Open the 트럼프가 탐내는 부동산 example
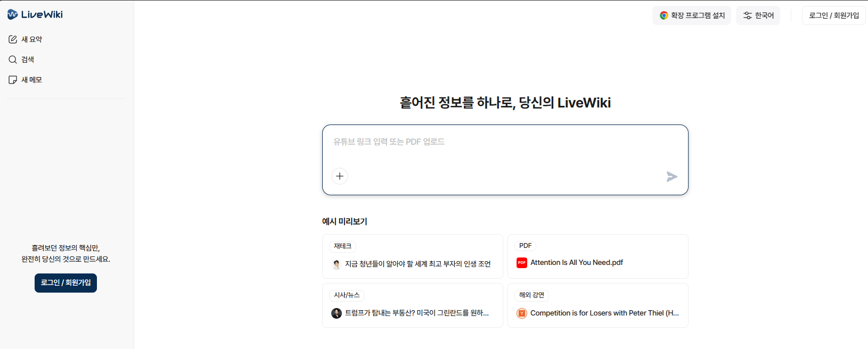868x349 pixels. click(x=413, y=305)
